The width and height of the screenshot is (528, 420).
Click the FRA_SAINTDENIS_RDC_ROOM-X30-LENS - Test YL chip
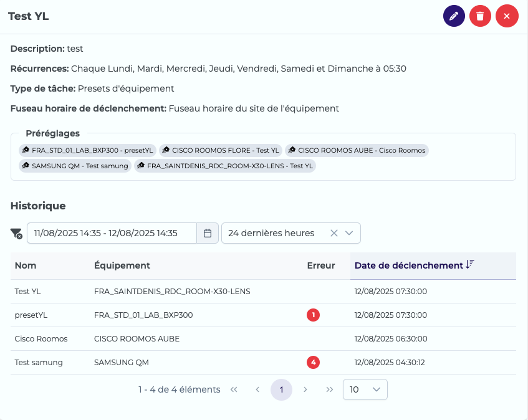pyautogui.click(x=225, y=166)
